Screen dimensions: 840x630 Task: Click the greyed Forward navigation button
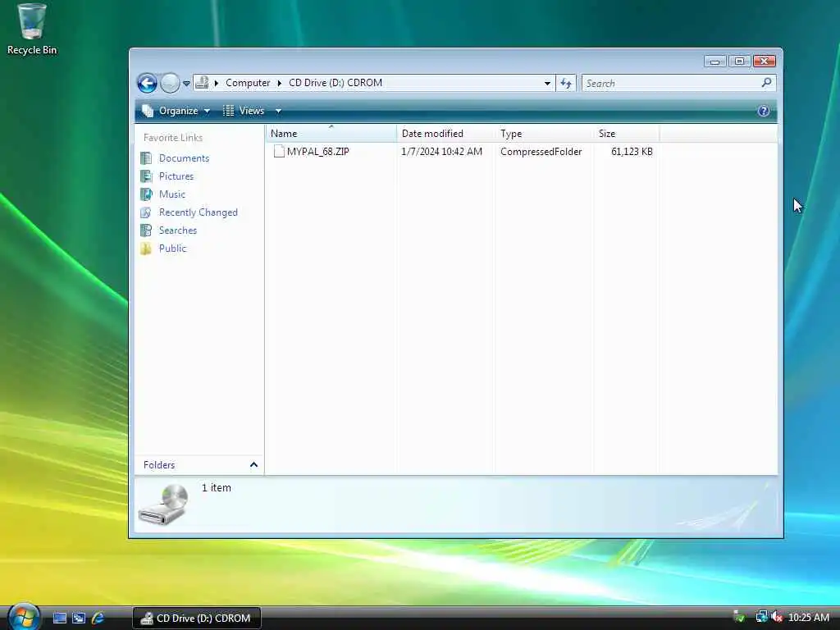(x=170, y=83)
